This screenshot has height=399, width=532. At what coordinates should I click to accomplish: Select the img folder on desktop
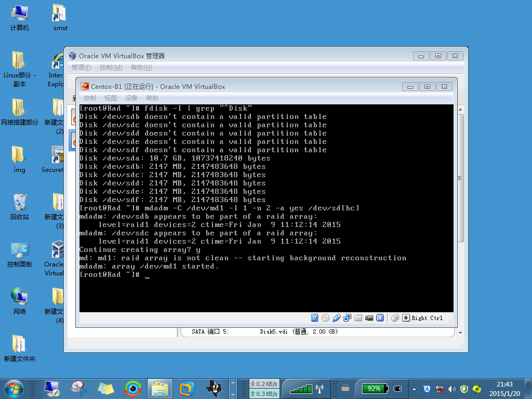(19, 159)
